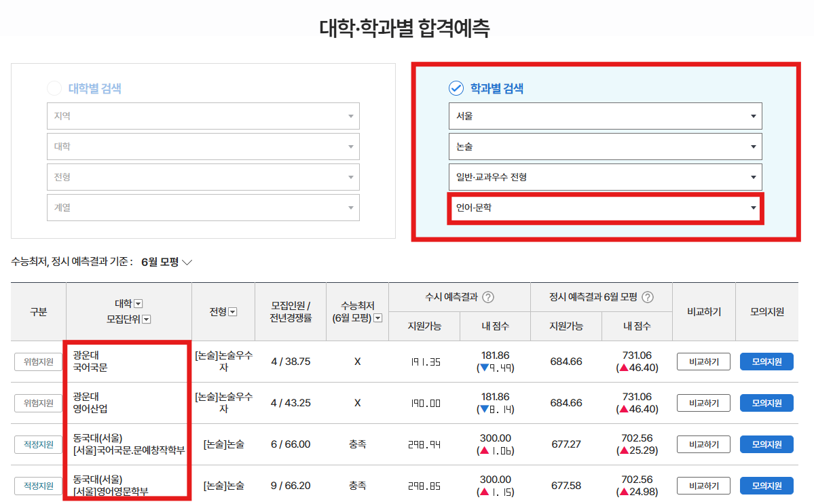The width and height of the screenshot is (814, 504).
Task: Click the 4 / 38.75 recruitment cell
Action: pyautogui.click(x=291, y=362)
